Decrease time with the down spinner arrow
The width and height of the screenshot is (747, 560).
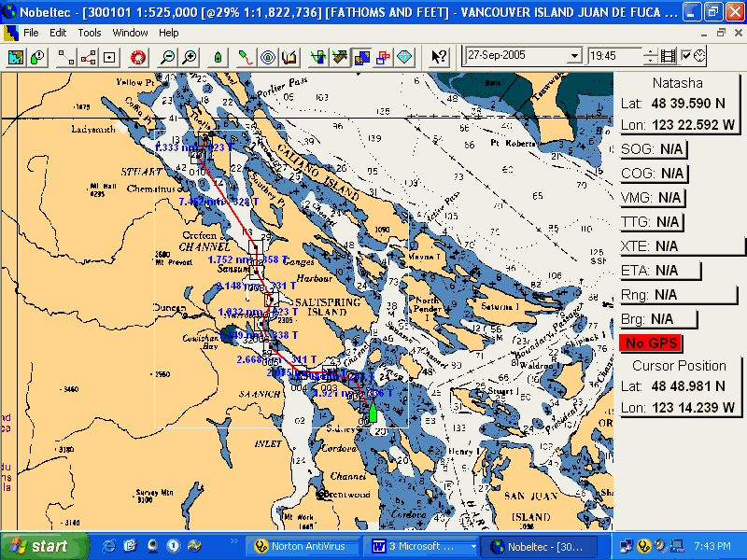coord(650,61)
